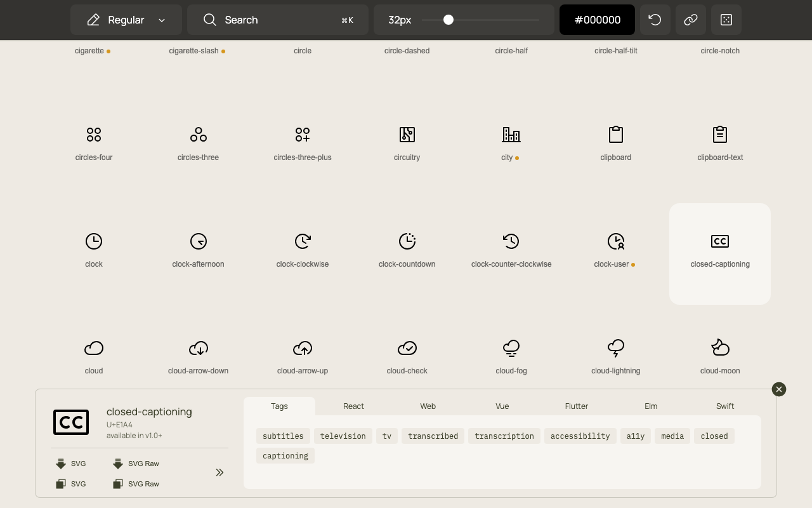Image resolution: width=812 pixels, height=508 pixels.
Task: Click the 'available in v1.0+' text
Action: [x=134, y=436]
